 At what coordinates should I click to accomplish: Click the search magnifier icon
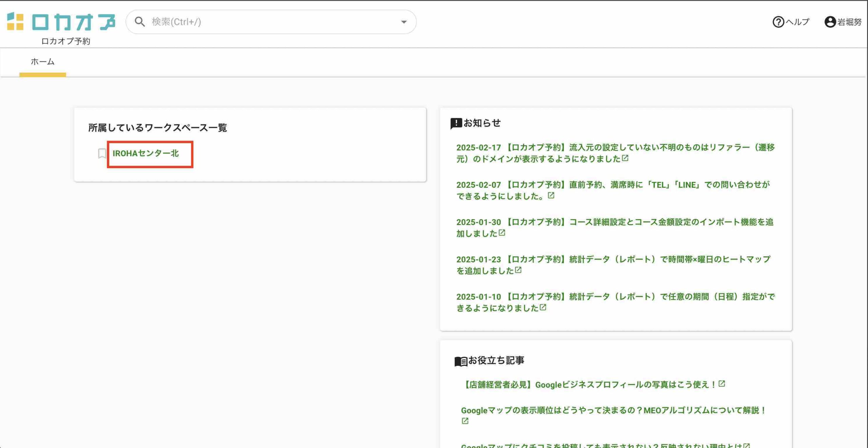coord(139,22)
